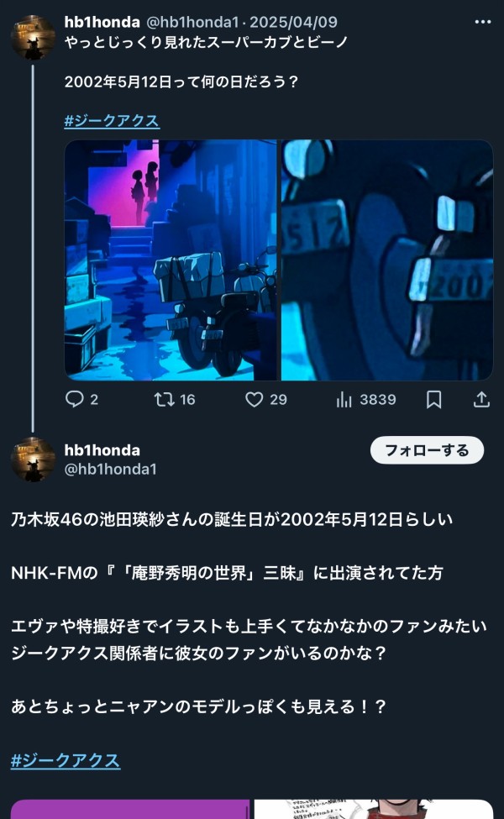This screenshot has height=819, width=504.
Task: Tap the second hb1honda profile avatar
Action: [33, 459]
